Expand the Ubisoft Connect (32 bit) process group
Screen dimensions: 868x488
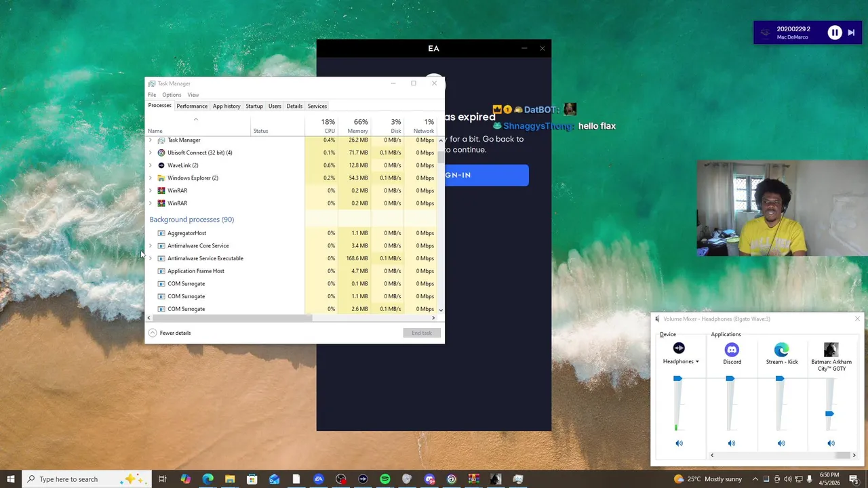coord(151,152)
